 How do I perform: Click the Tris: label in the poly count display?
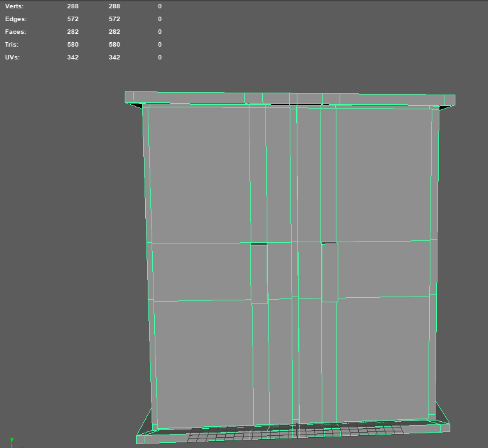[x=12, y=45]
